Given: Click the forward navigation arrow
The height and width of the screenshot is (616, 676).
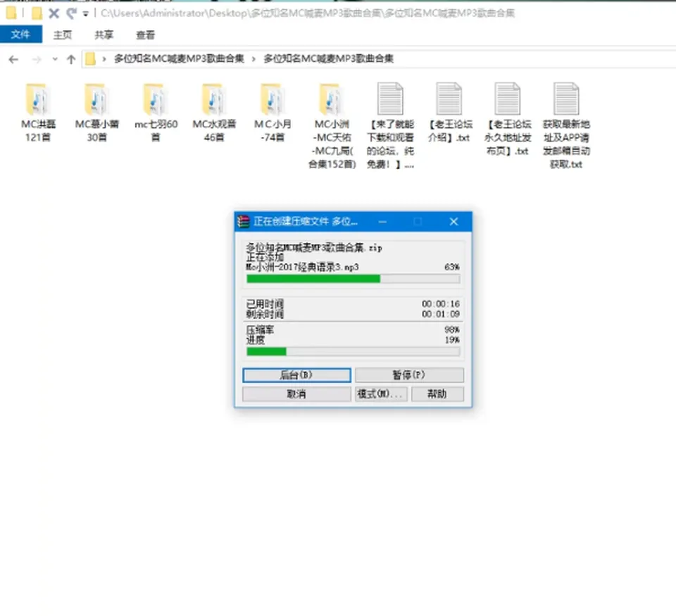Looking at the screenshot, I should (37, 59).
